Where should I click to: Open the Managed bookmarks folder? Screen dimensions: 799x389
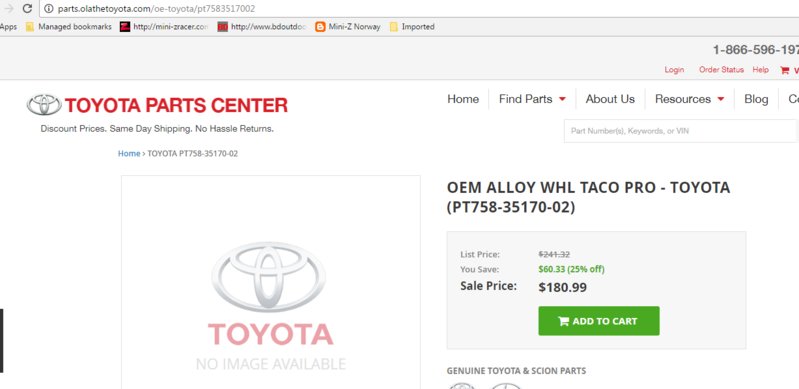click(x=68, y=27)
